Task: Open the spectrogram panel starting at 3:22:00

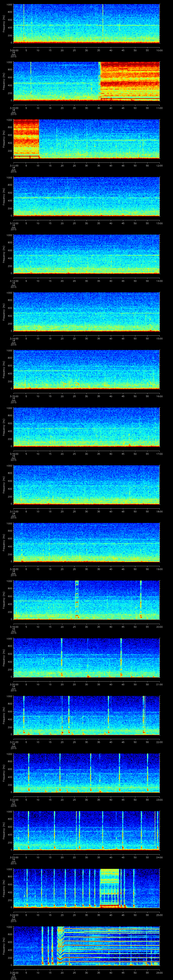Action: point(86,773)
